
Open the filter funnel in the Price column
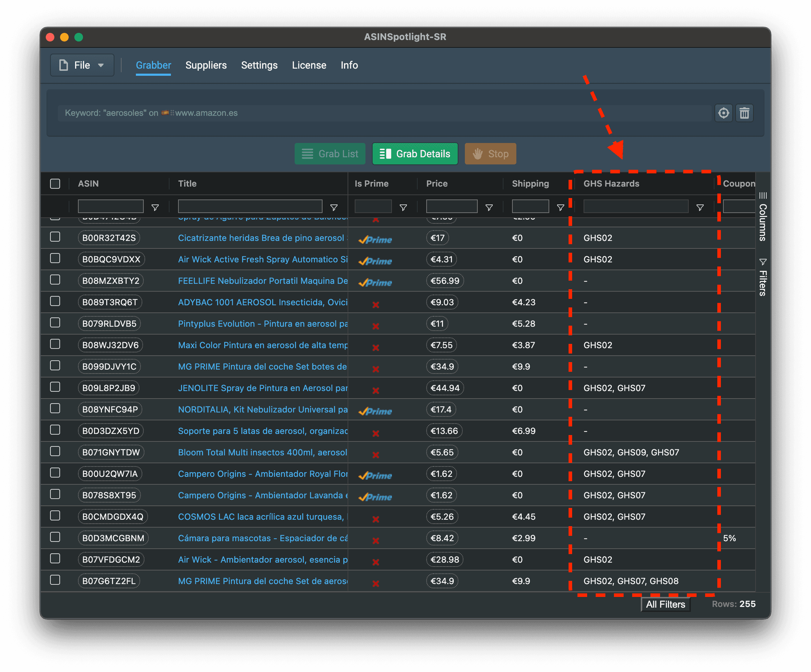(489, 207)
